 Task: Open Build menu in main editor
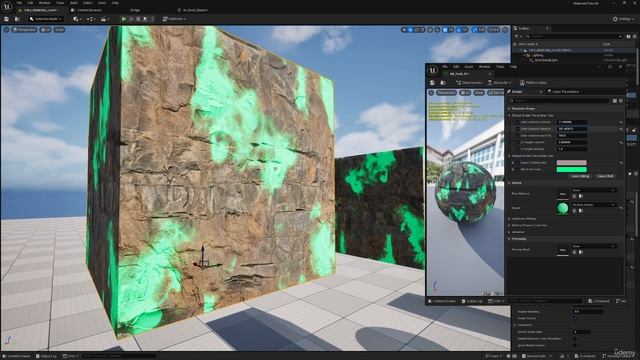[73, 3]
